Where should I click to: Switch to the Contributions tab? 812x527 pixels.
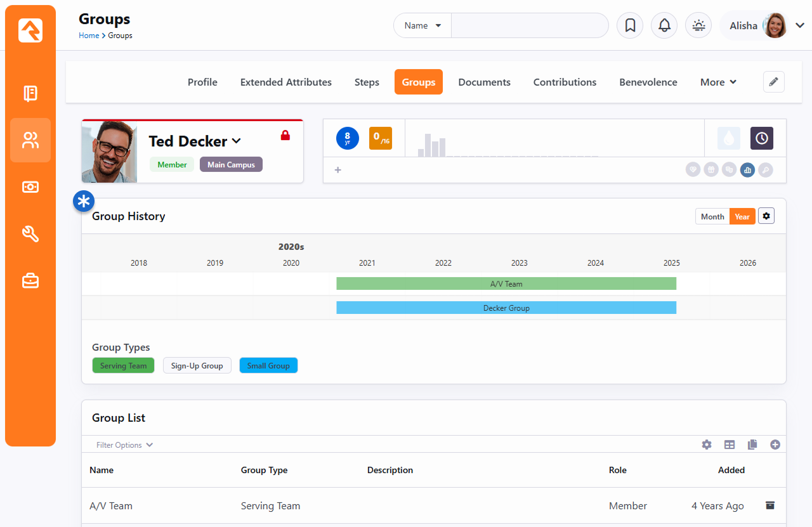point(565,82)
